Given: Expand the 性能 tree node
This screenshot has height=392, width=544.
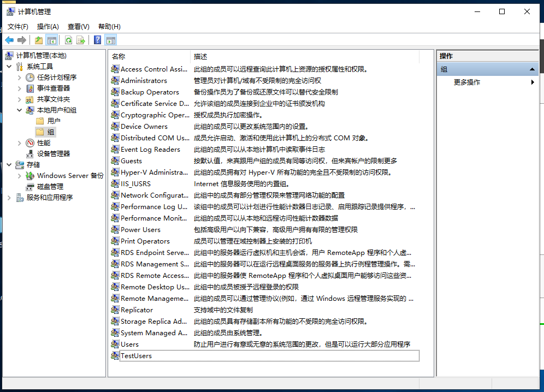Looking at the screenshot, I should (20, 143).
